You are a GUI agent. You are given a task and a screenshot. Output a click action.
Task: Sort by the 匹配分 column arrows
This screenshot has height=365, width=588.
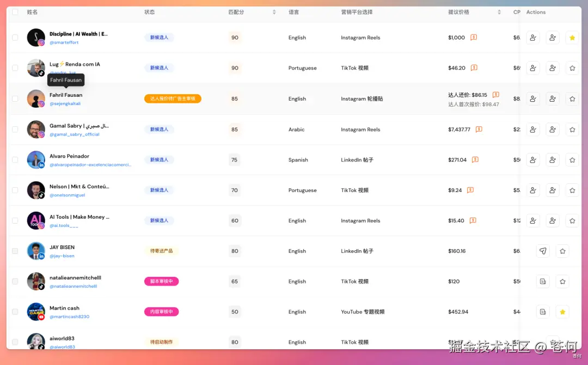pos(274,12)
